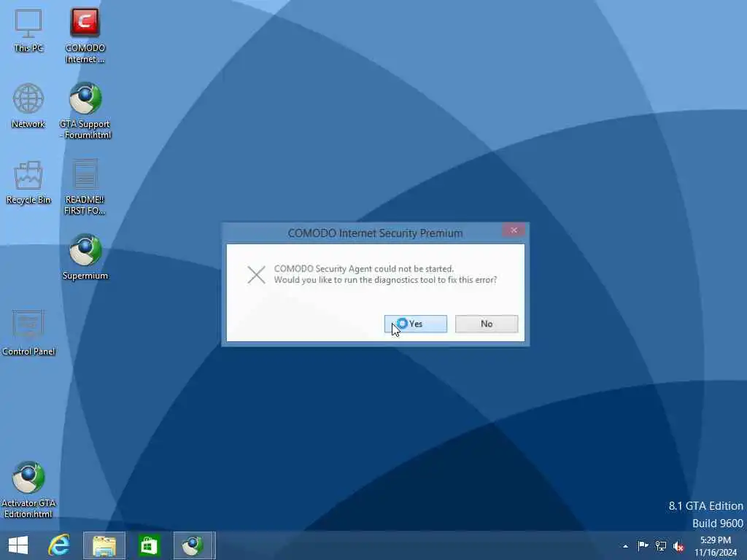
Task: Select the Control Panel desktop icon
Action: [28, 332]
